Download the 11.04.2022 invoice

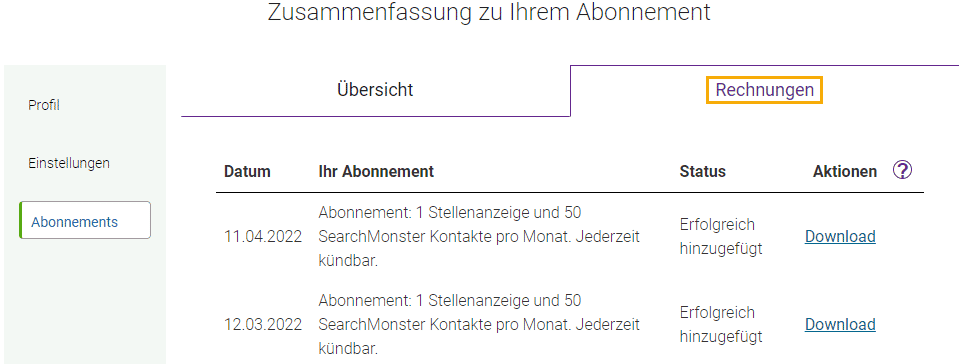tap(840, 236)
